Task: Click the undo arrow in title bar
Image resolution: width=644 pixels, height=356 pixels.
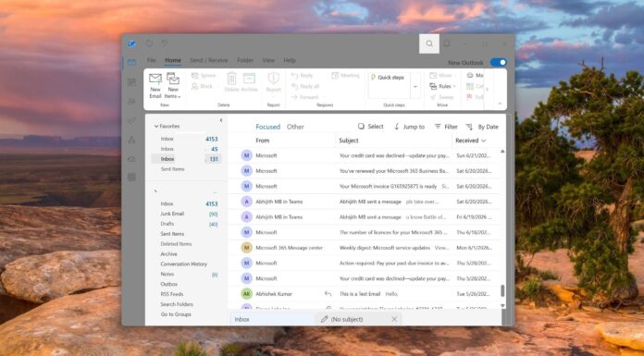Action: click(x=165, y=43)
